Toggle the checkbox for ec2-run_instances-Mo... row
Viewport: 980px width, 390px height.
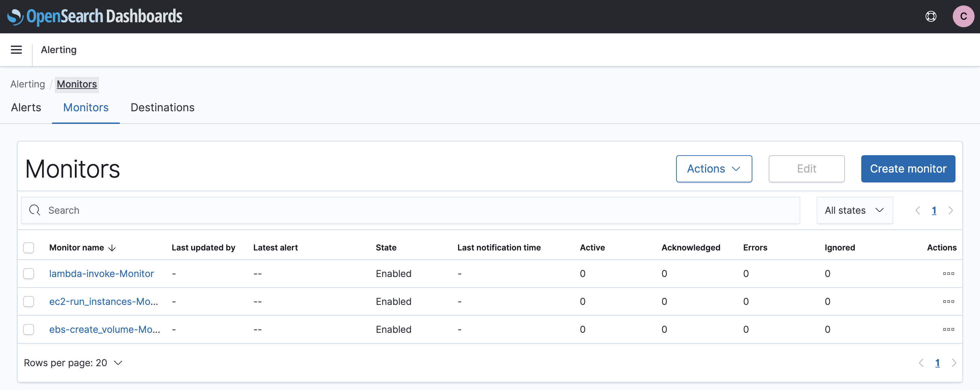click(28, 300)
